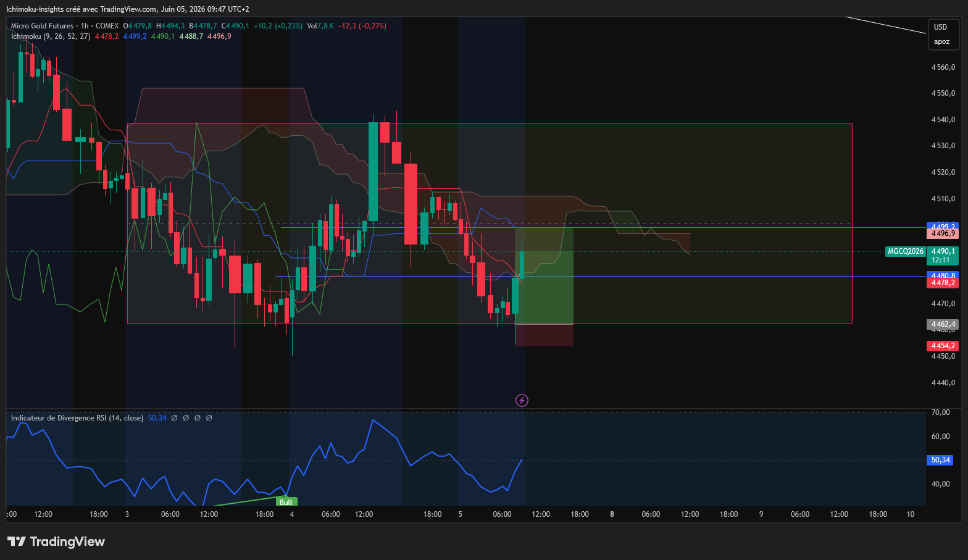Click the RSI axis label 70,00
Screen dimensions: 968x560
pos(941,412)
